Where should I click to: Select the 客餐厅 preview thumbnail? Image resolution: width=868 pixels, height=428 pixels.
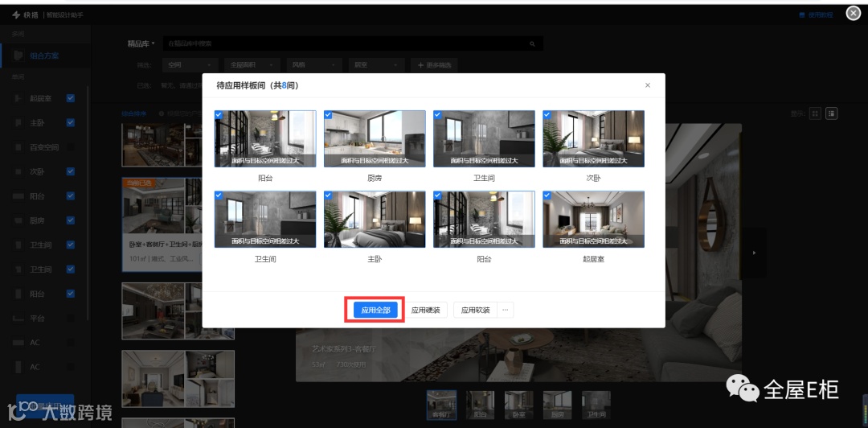click(442, 405)
